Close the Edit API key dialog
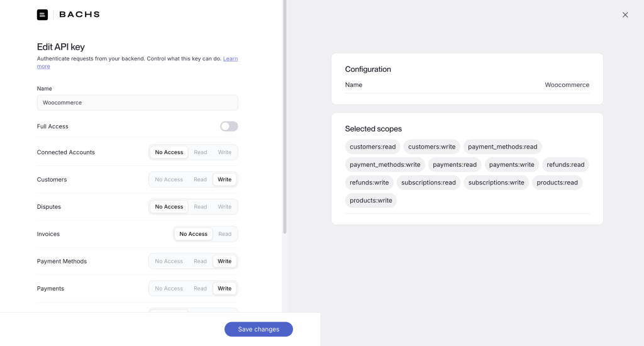644x346 pixels. click(625, 15)
